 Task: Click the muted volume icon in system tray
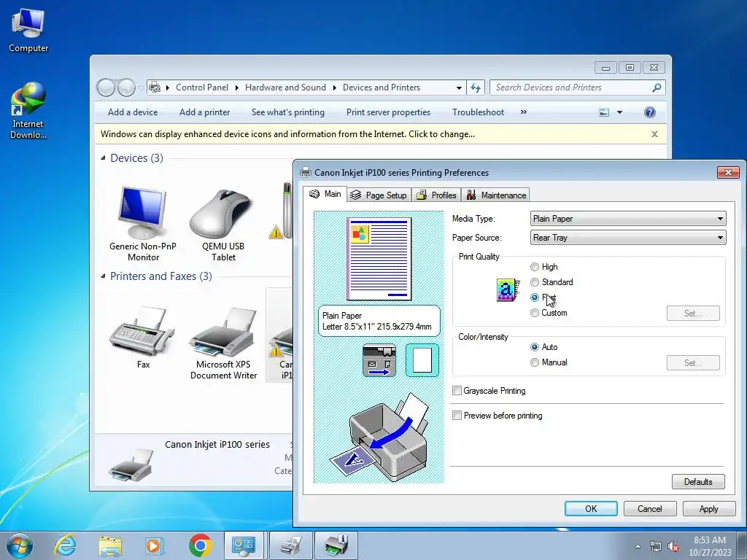pyautogui.click(x=673, y=547)
